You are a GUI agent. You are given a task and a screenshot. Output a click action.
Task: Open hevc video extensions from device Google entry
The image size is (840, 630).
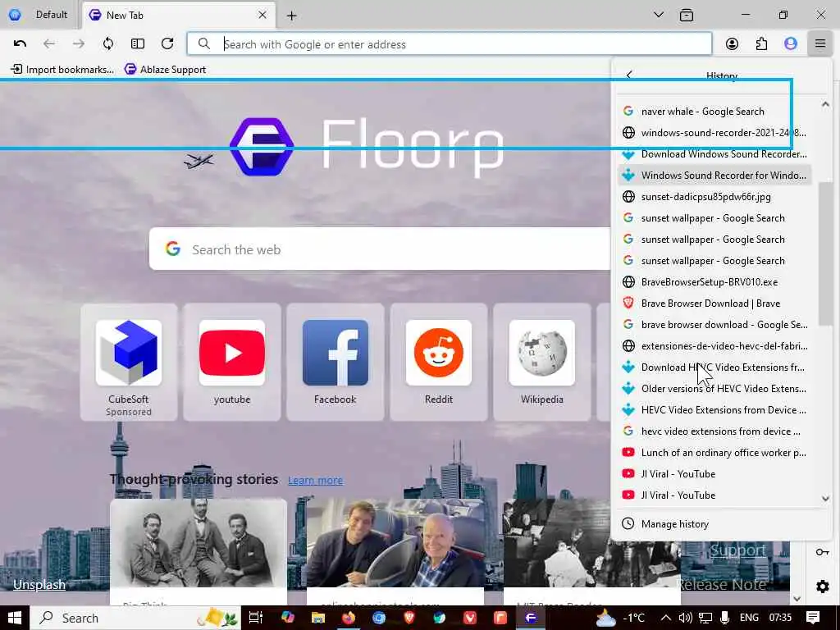click(714, 431)
